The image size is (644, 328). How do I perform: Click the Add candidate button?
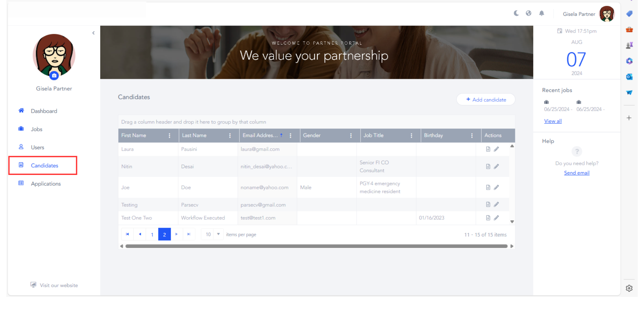pyautogui.click(x=486, y=99)
